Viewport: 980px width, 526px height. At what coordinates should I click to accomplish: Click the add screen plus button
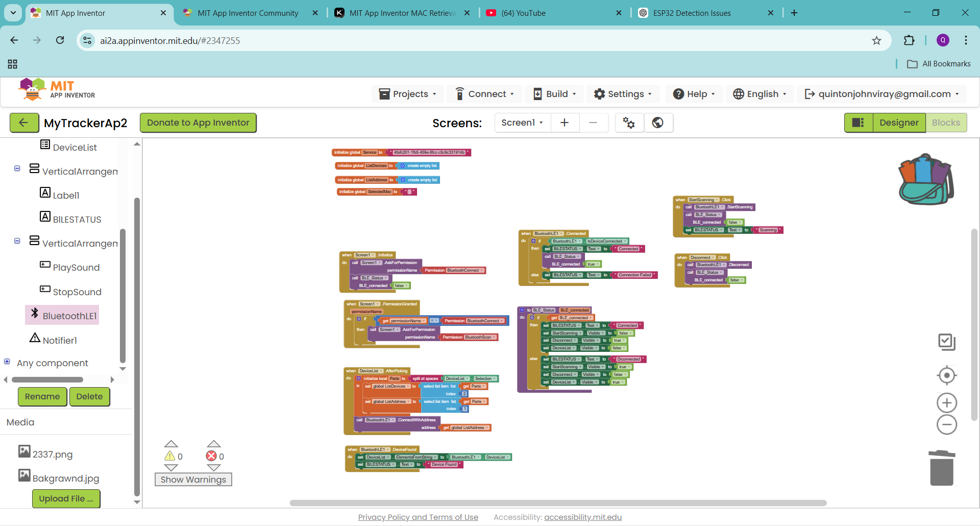click(x=565, y=123)
